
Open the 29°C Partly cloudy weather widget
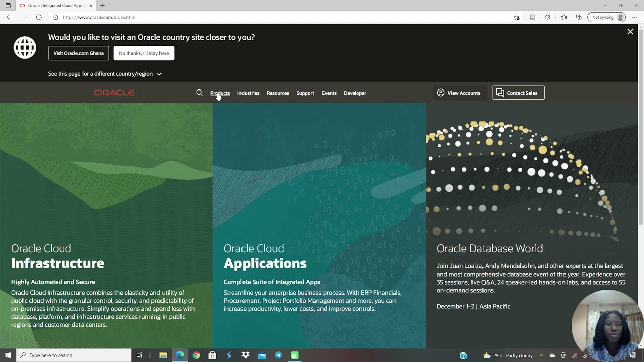point(507,355)
